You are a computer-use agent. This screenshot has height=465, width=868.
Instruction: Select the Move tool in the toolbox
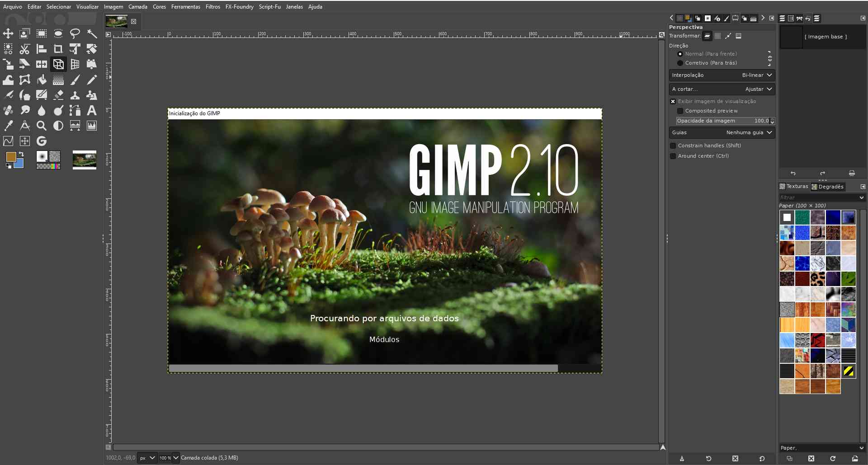8,33
